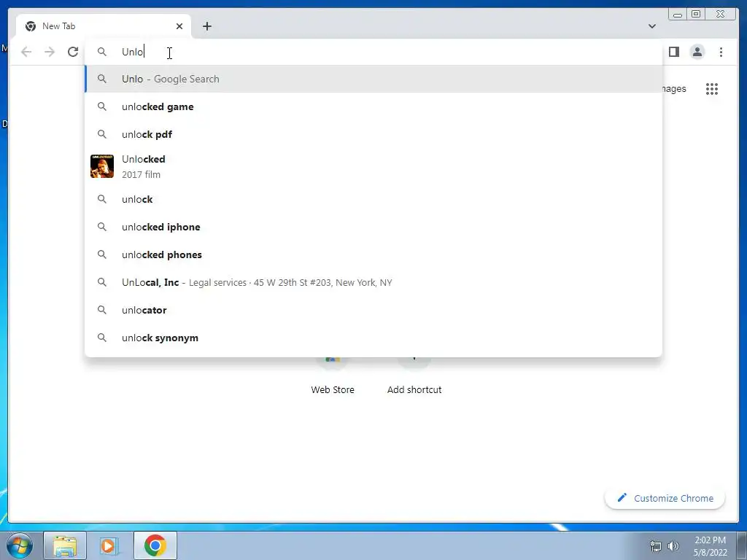Click Customize Chrome button

665,498
